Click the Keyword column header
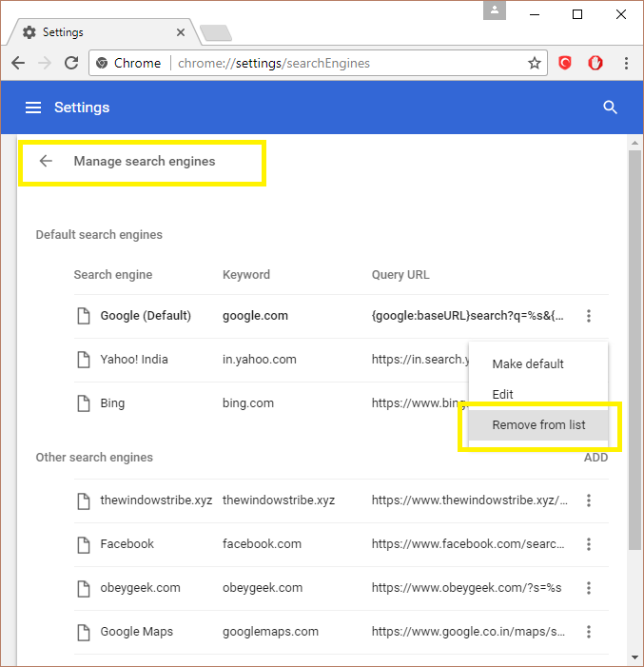The width and height of the screenshot is (644, 667). (x=246, y=275)
